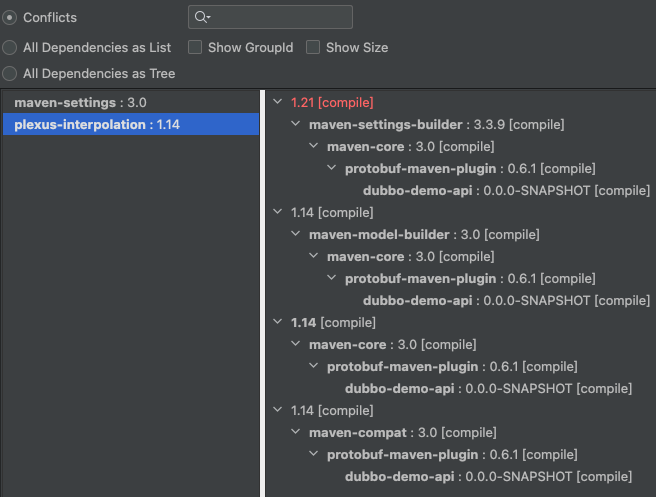
Task: Collapse maven-core chevron under bold 1.14
Action: (x=296, y=344)
